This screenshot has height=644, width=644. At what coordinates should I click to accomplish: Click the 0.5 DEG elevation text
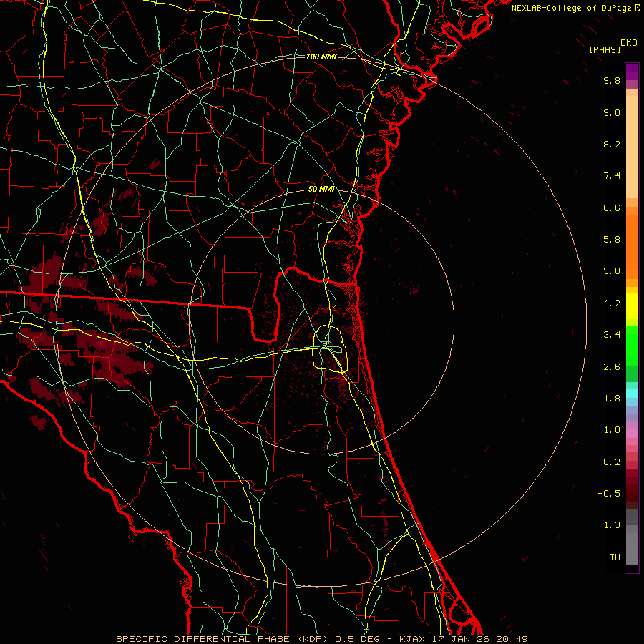coord(357,639)
